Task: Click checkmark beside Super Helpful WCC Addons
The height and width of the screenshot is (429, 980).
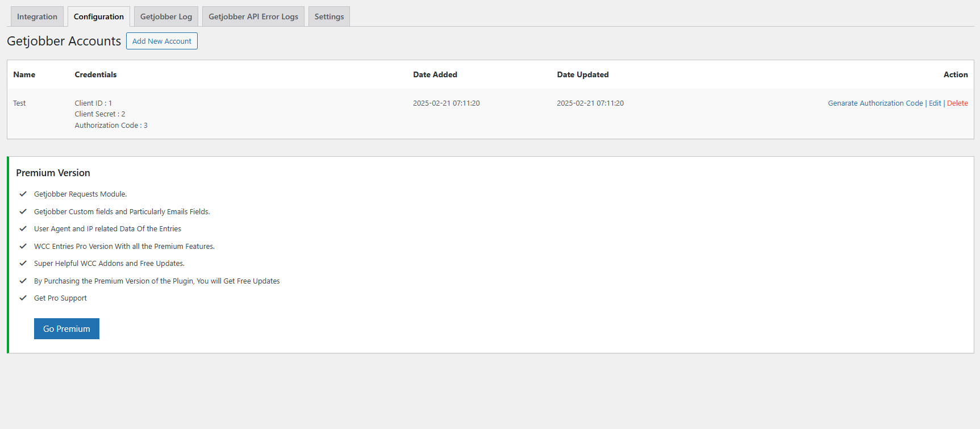Action: pyautogui.click(x=23, y=263)
